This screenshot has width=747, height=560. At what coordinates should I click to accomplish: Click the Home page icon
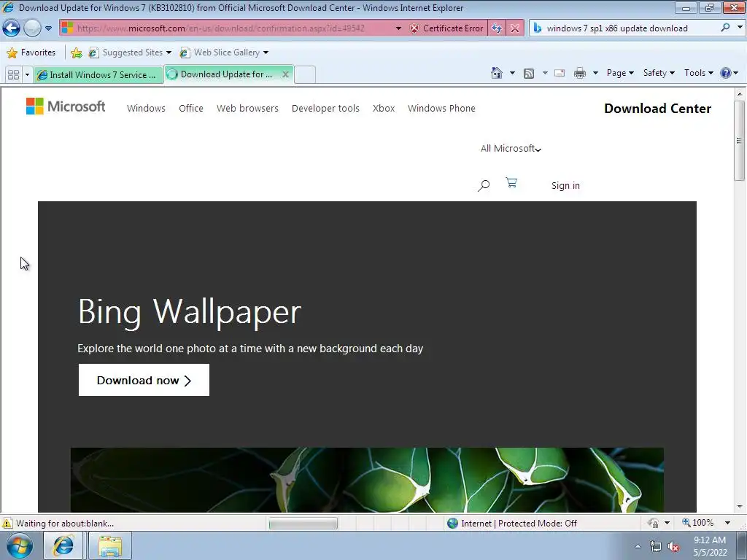pos(496,73)
